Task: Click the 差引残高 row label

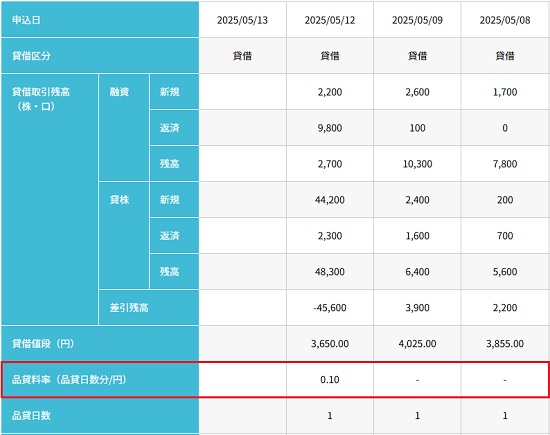Action: 149,308
